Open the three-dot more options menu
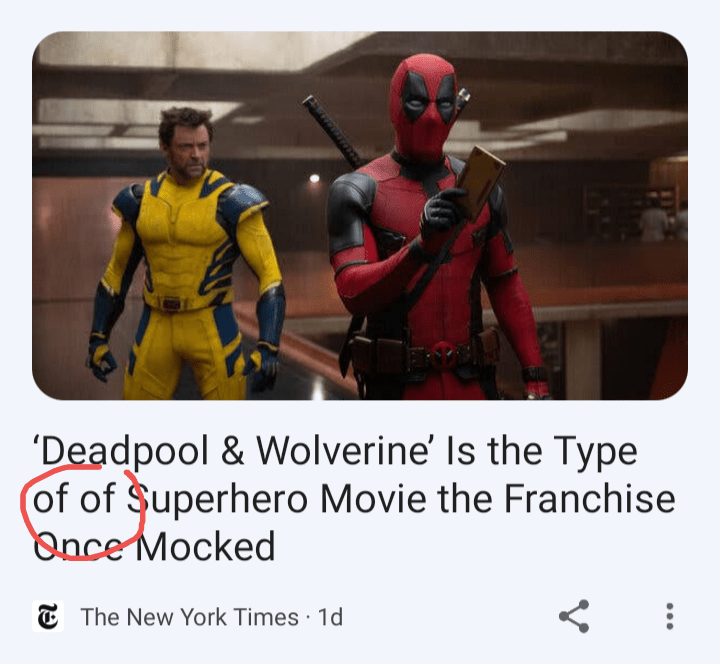The height and width of the screenshot is (664, 720). 670,616
